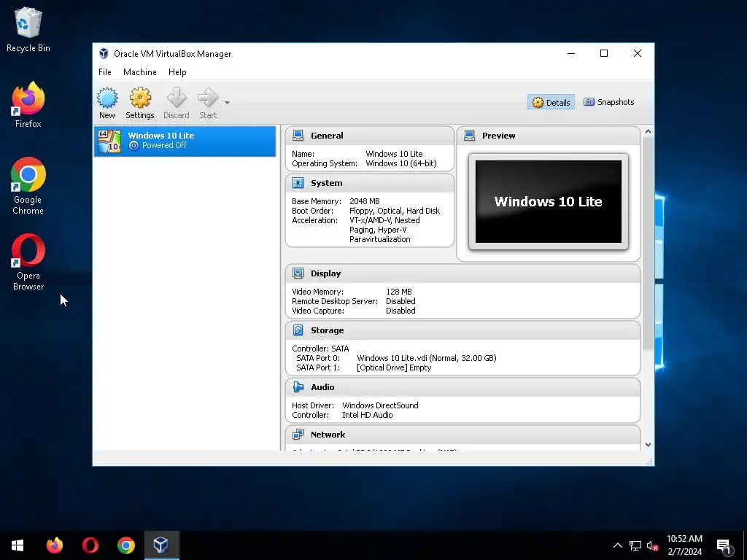The width and height of the screenshot is (747, 560).
Task: Select the Opera Browser desktop shortcut
Action: click(x=28, y=262)
